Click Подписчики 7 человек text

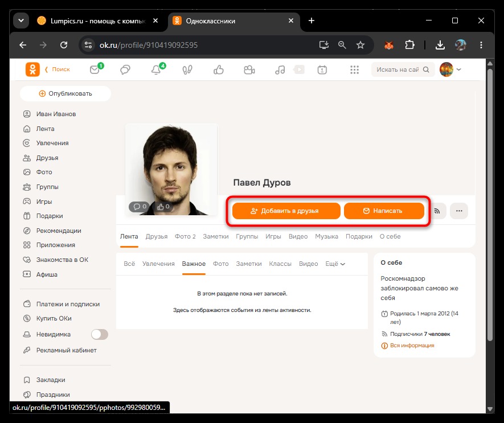pos(420,334)
